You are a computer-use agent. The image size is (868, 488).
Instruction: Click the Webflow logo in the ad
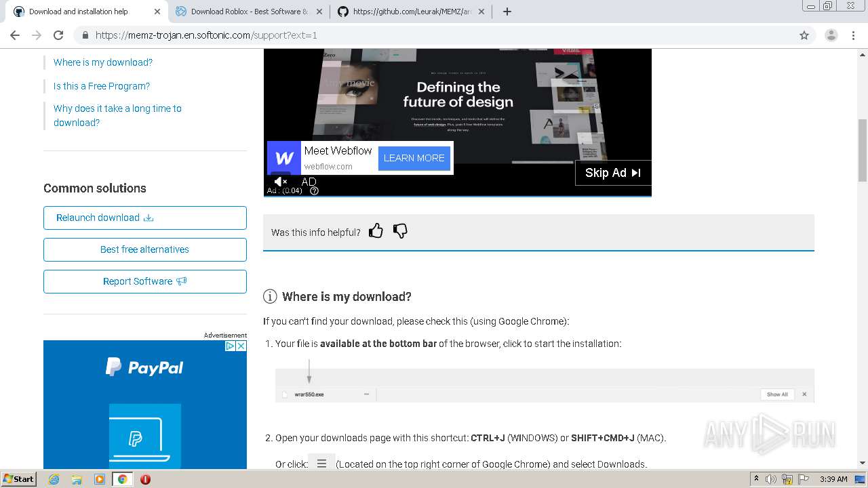click(284, 159)
